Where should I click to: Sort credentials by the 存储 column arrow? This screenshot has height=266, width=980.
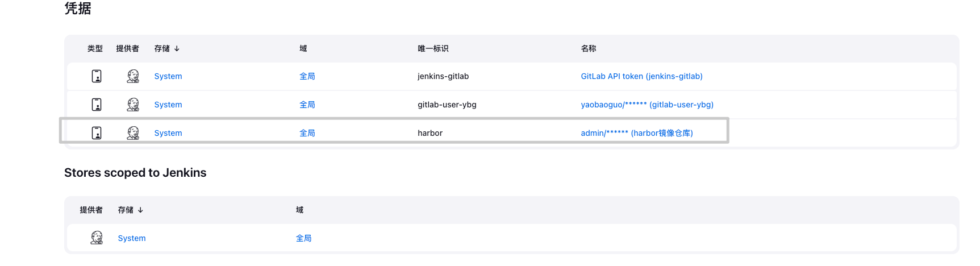point(177,49)
